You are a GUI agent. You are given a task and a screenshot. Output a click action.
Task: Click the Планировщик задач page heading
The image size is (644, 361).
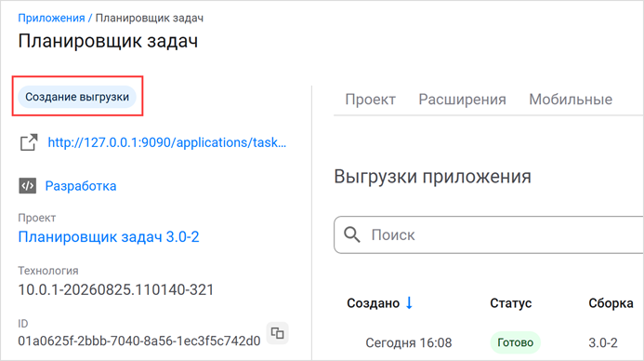[108, 41]
